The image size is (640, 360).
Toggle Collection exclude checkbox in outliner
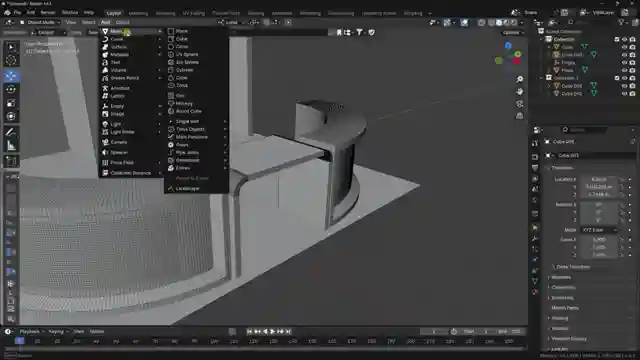617,39
